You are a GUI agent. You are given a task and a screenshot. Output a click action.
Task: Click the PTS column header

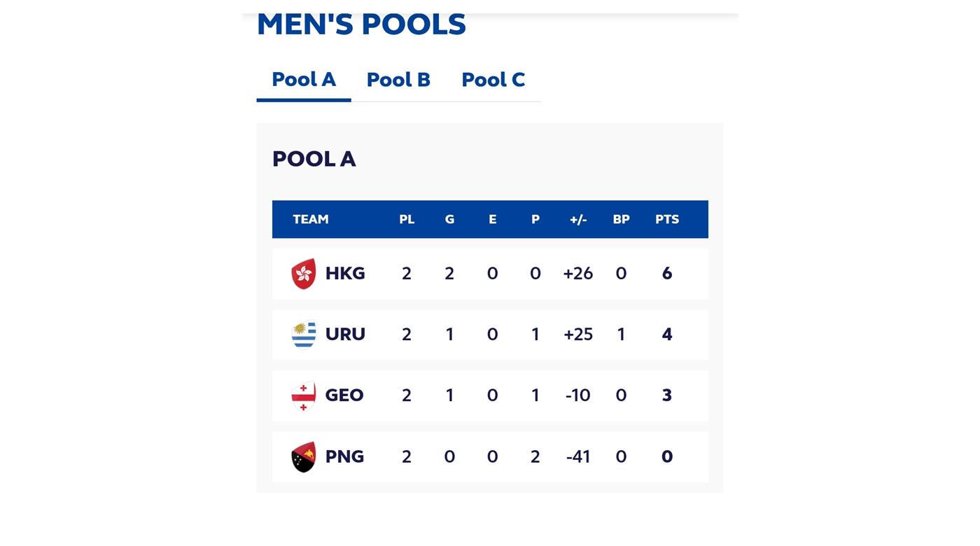click(666, 219)
